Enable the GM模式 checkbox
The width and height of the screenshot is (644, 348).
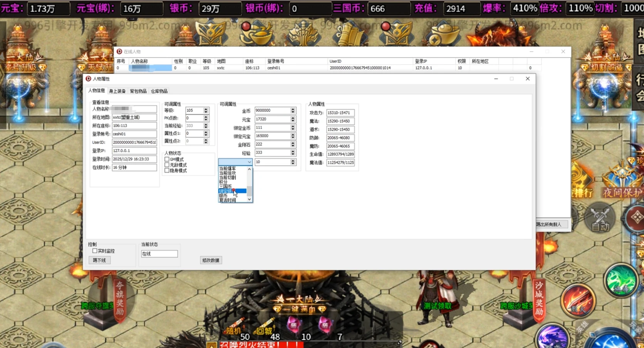(x=167, y=159)
